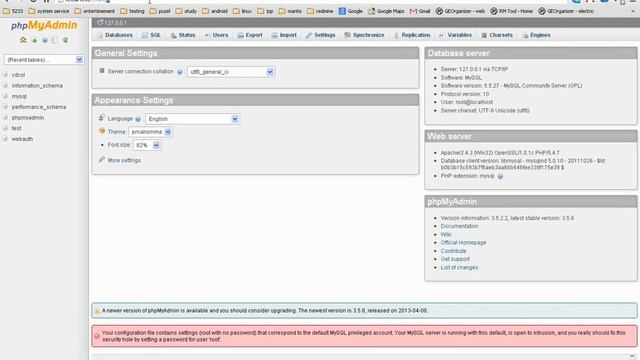Click the red root-password security warning
The height and width of the screenshot is (360, 640).
coord(364,336)
